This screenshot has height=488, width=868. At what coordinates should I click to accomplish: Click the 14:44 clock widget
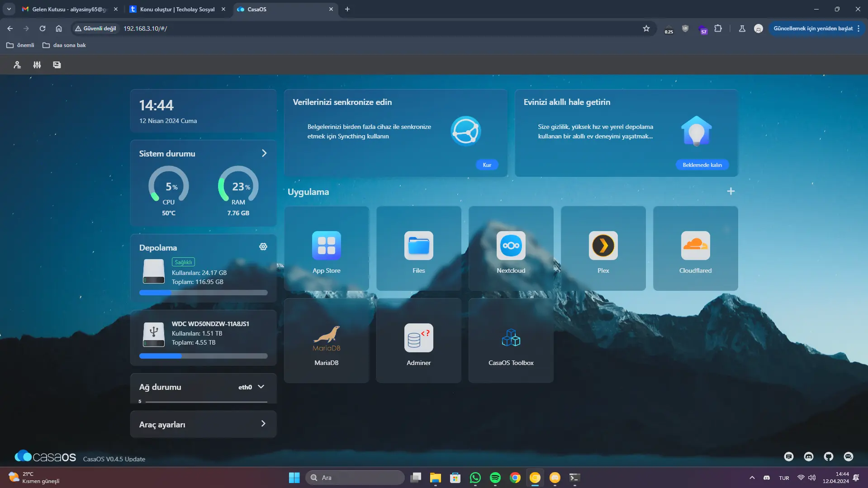204,111
